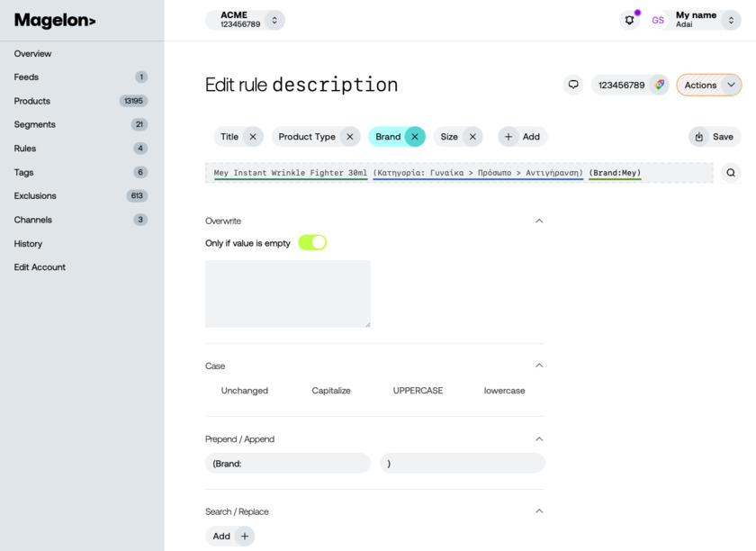Open Feeds in sidebar
Screen dimensions: 756x551
tap(26, 77)
